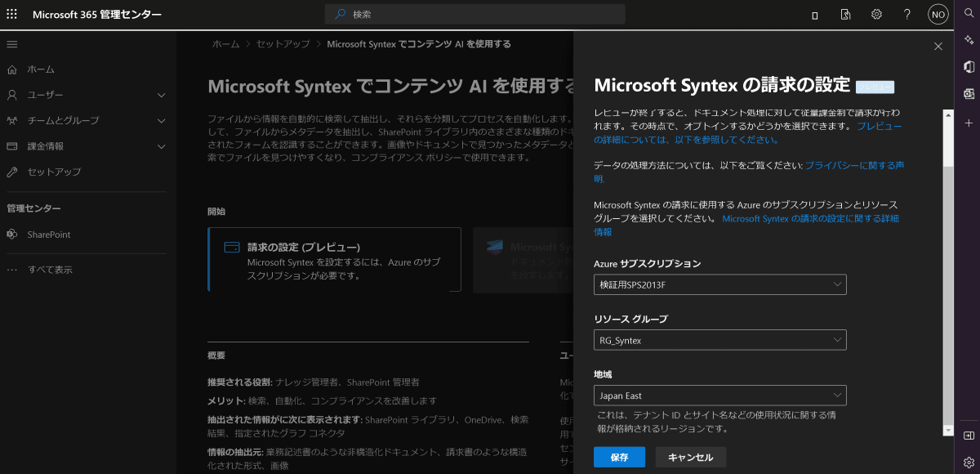Click the panel scrollbar up arrow
The height and width of the screenshot is (474, 980).
coord(948,114)
